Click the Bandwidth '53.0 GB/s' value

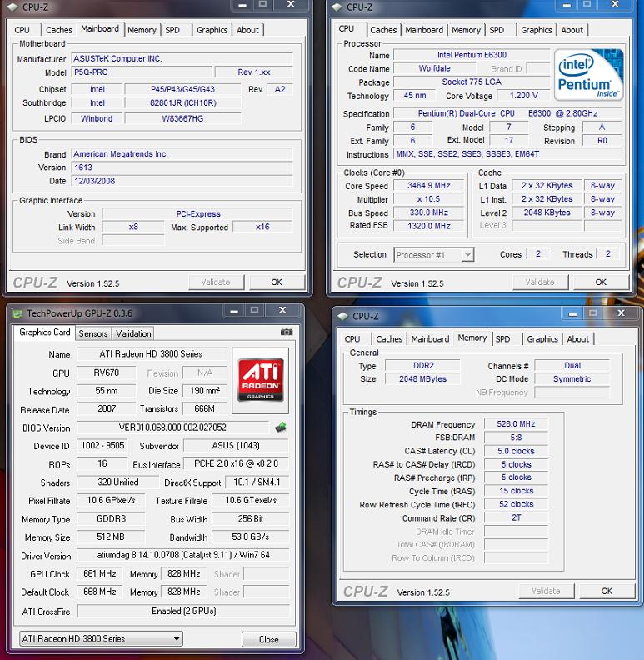(x=251, y=537)
